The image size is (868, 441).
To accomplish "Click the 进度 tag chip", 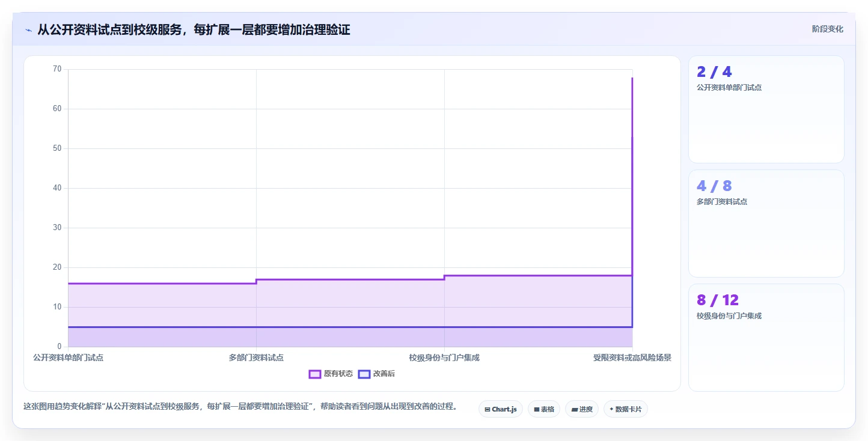I will [582, 409].
